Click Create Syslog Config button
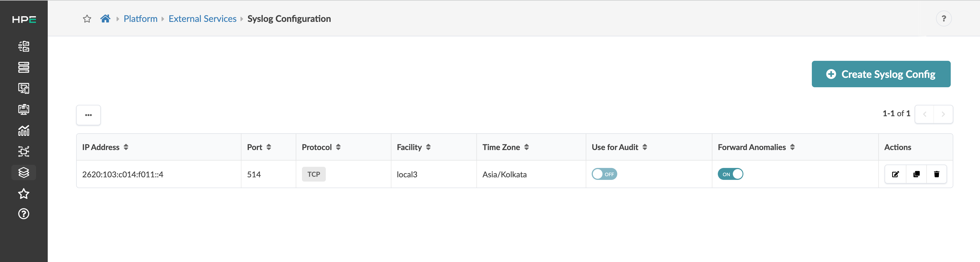980x262 pixels. coord(881,74)
